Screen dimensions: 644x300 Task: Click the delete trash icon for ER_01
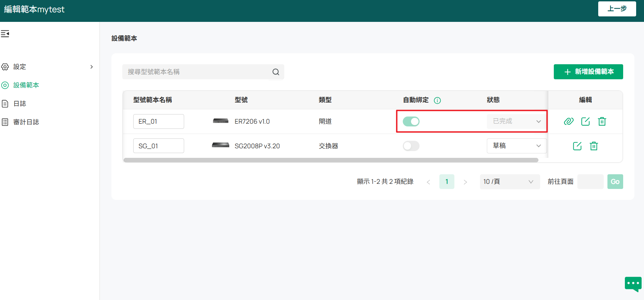tap(602, 121)
